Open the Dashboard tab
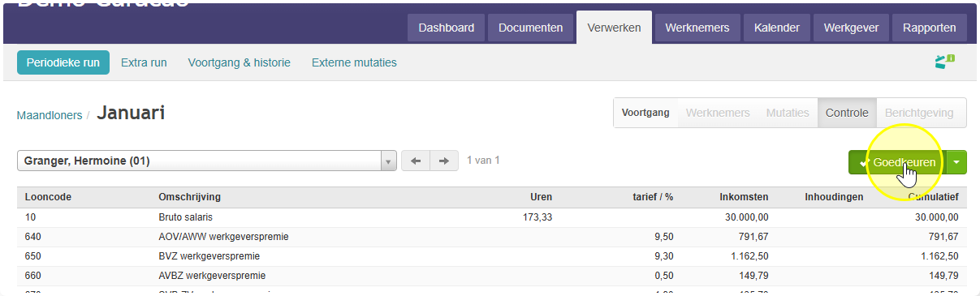 (447, 28)
